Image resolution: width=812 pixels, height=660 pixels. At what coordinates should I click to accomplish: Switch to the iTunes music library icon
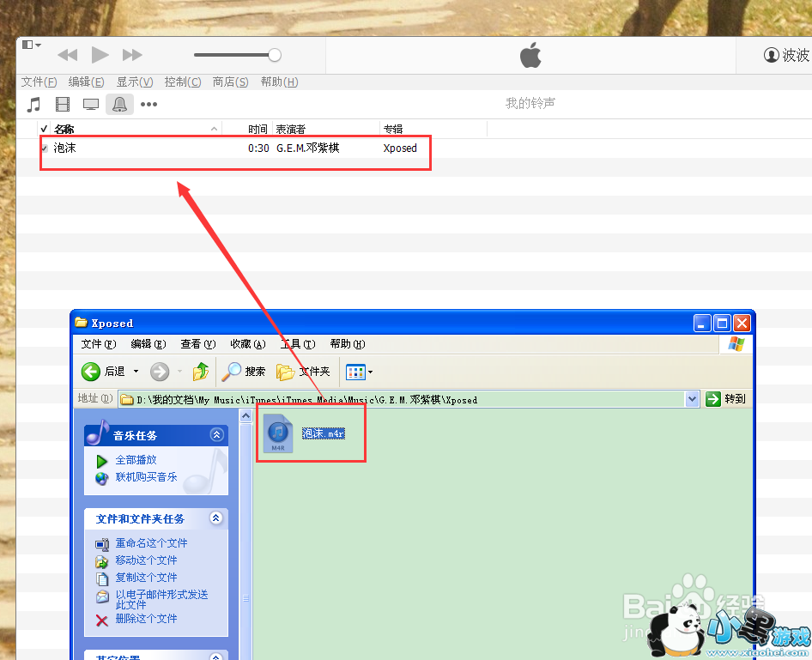(33, 105)
